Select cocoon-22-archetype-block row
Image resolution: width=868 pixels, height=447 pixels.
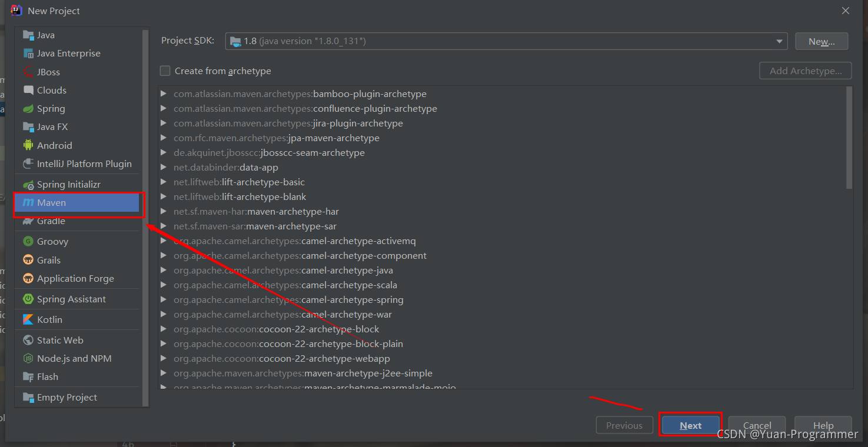coord(502,329)
